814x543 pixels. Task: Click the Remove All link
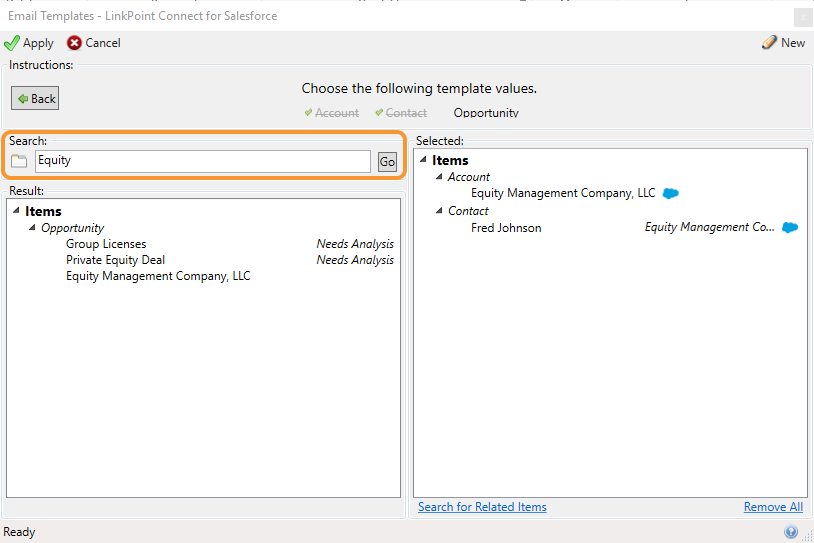pyautogui.click(x=773, y=507)
